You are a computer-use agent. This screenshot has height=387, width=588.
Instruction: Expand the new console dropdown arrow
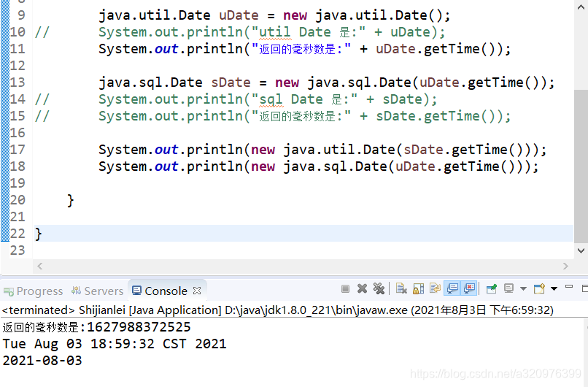(554, 289)
